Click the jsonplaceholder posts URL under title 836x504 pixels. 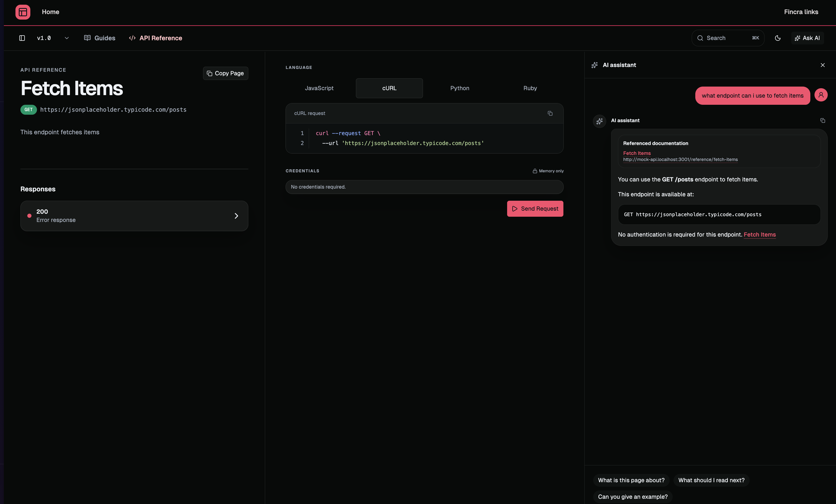pos(113,109)
